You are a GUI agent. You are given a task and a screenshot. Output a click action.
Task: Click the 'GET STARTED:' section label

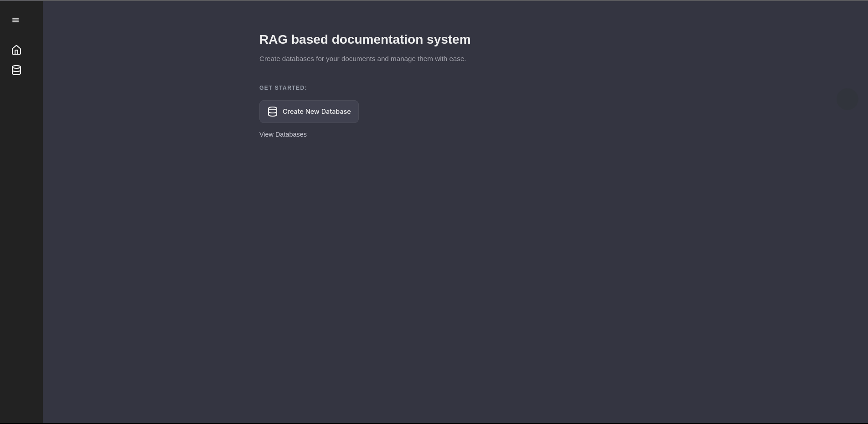283,88
